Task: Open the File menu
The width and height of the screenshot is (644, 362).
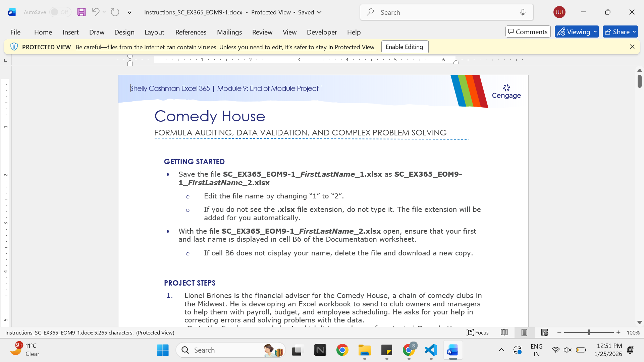Action: pyautogui.click(x=15, y=32)
